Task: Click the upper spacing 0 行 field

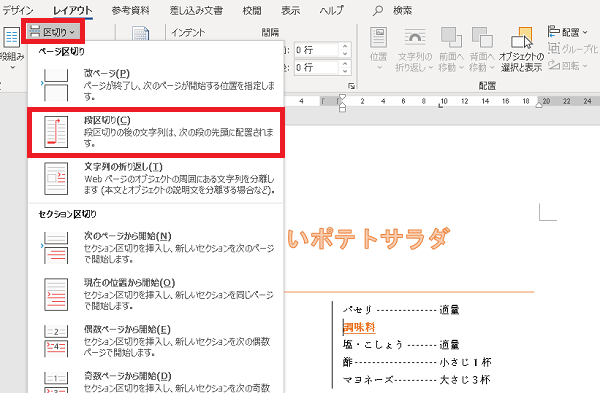Action: (317, 50)
